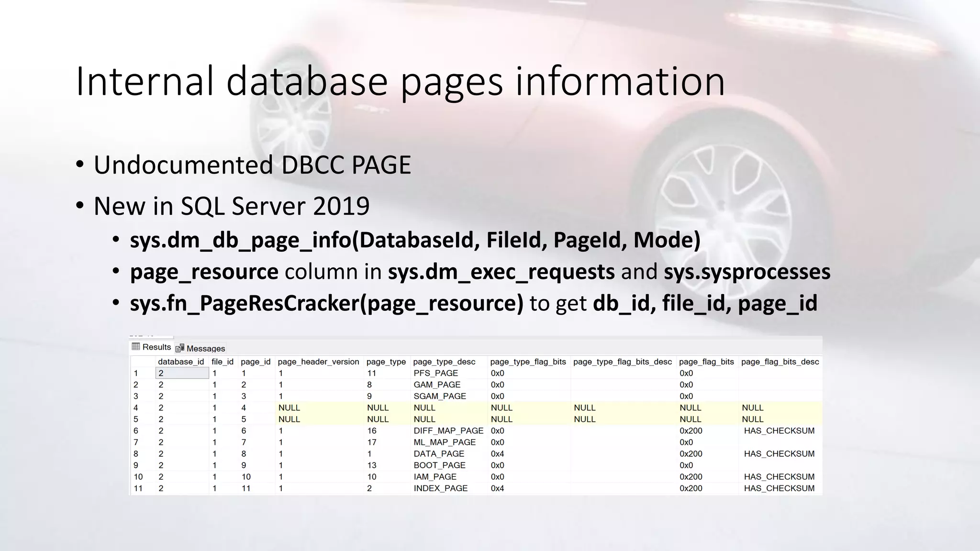
Task: Click sys.dm_exec_requests in the second sub-bullet
Action: pos(501,272)
